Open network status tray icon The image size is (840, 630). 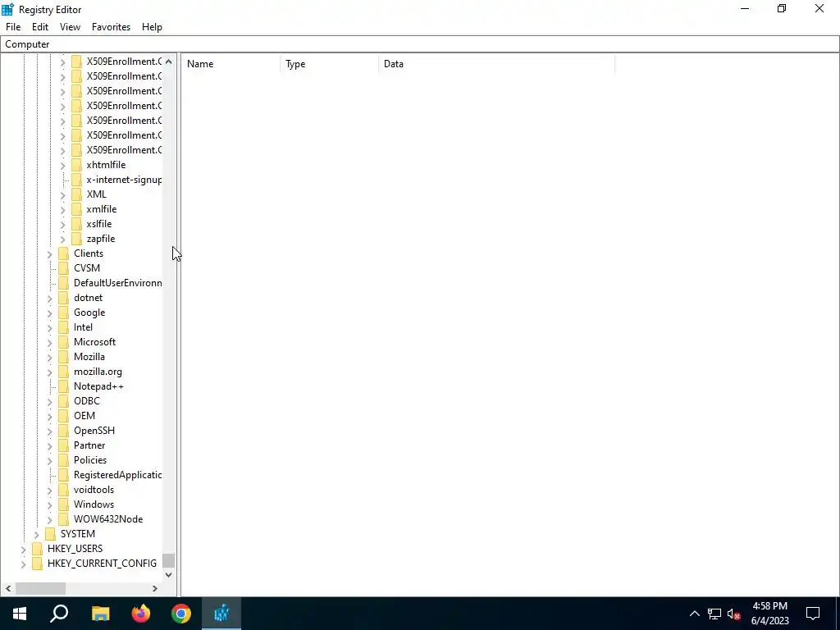pos(714,614)
